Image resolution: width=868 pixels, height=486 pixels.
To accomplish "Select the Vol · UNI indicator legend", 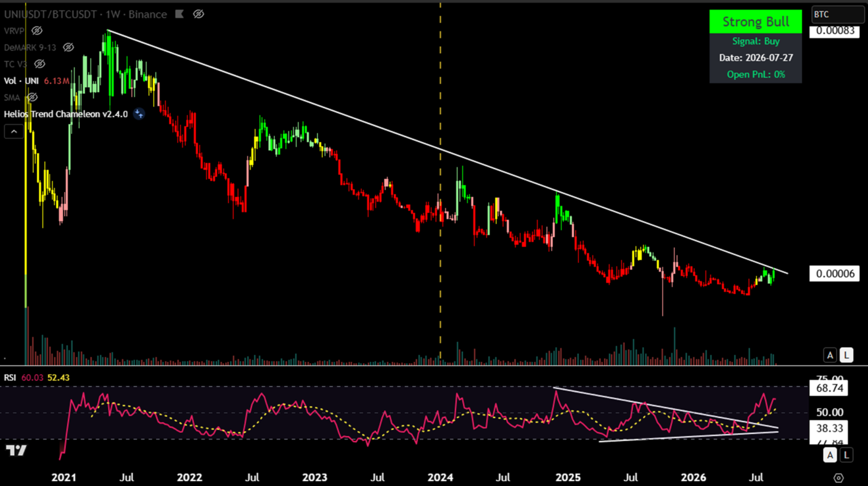I will pyautogui.click(x=21, y=80).
